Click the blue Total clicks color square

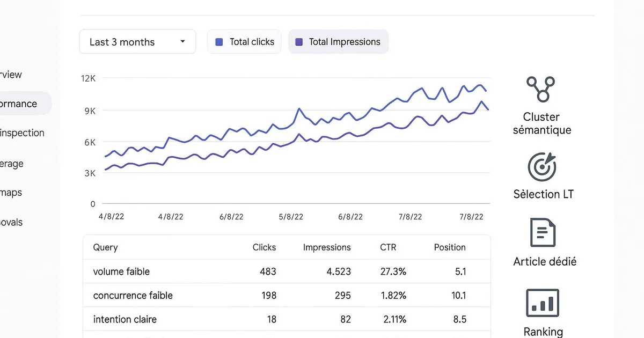[x=219, y=42]
